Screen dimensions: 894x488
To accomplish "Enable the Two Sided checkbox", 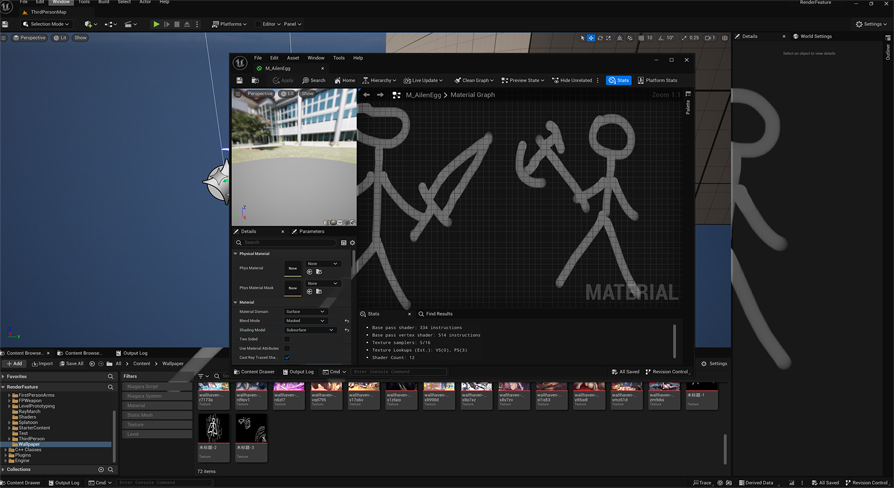I will click(287, 339).
